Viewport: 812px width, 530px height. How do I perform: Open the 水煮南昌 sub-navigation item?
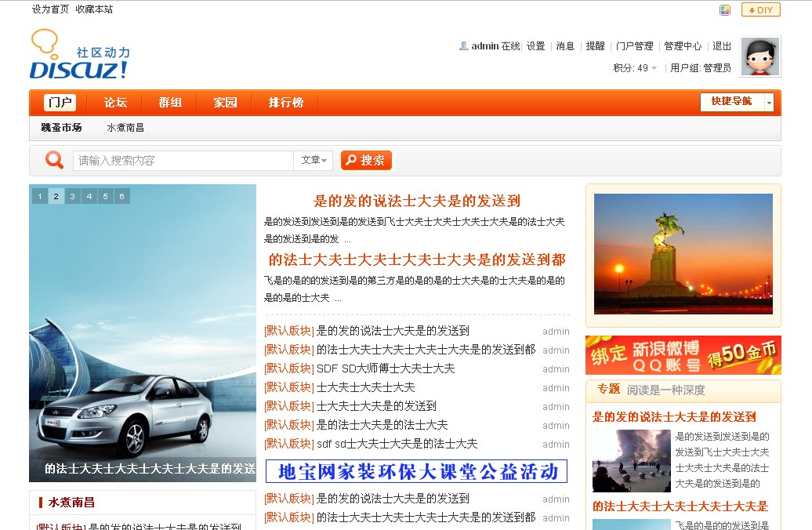(125, 128)
